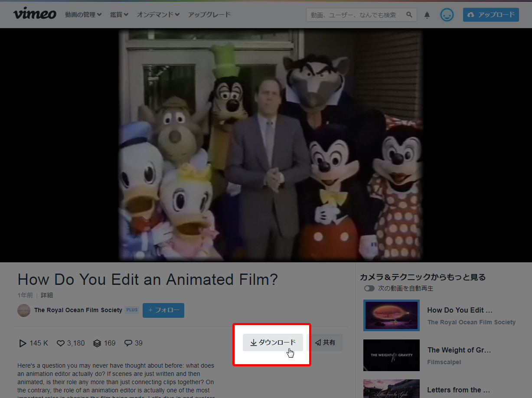Follow the channel with フォロー button

click(163, 310)
